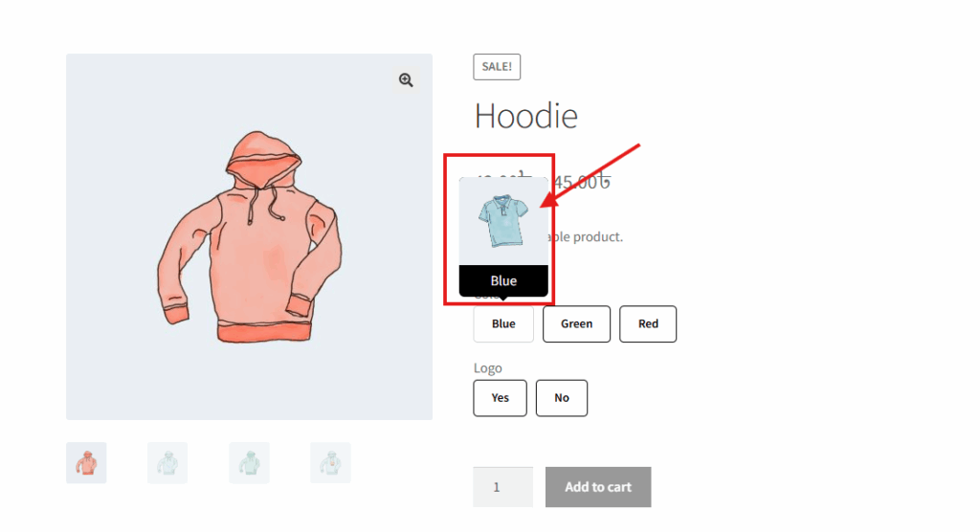
Task: Focus the quantity input field
Action: 503,487
